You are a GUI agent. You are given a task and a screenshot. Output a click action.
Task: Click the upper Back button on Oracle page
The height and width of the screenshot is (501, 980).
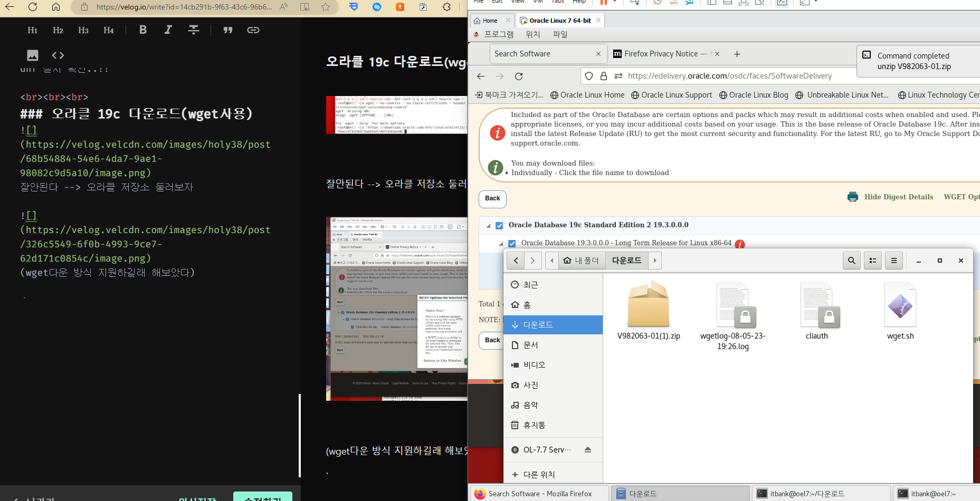click(492, 199)
